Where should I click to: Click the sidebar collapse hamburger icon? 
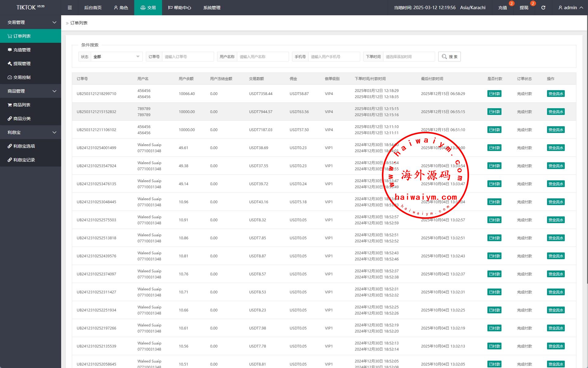click(x=70, y=8)
